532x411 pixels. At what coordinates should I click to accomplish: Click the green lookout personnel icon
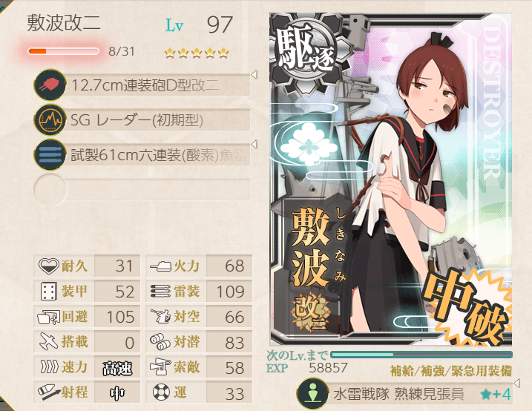click(x=313, y=393)
